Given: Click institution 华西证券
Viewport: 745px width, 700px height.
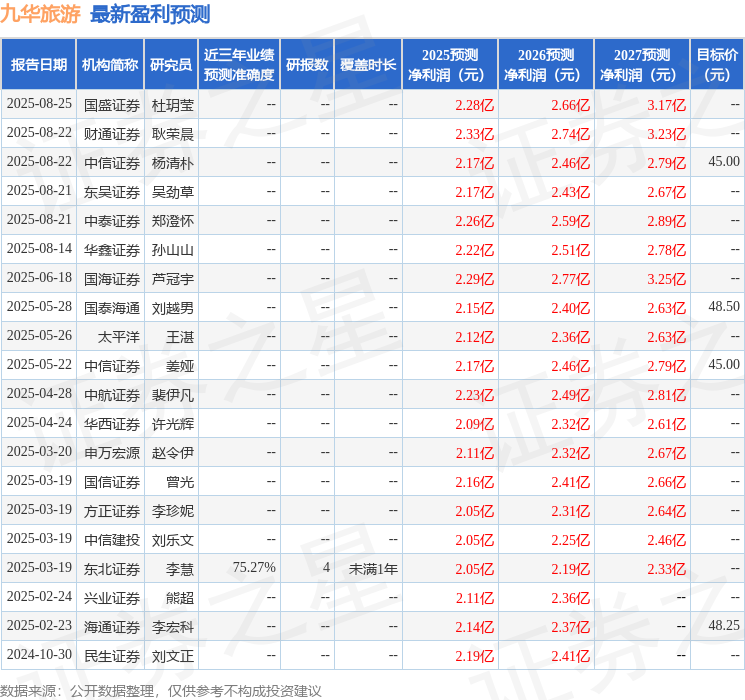Looking at the screenshot, I should tap(112, 424).
